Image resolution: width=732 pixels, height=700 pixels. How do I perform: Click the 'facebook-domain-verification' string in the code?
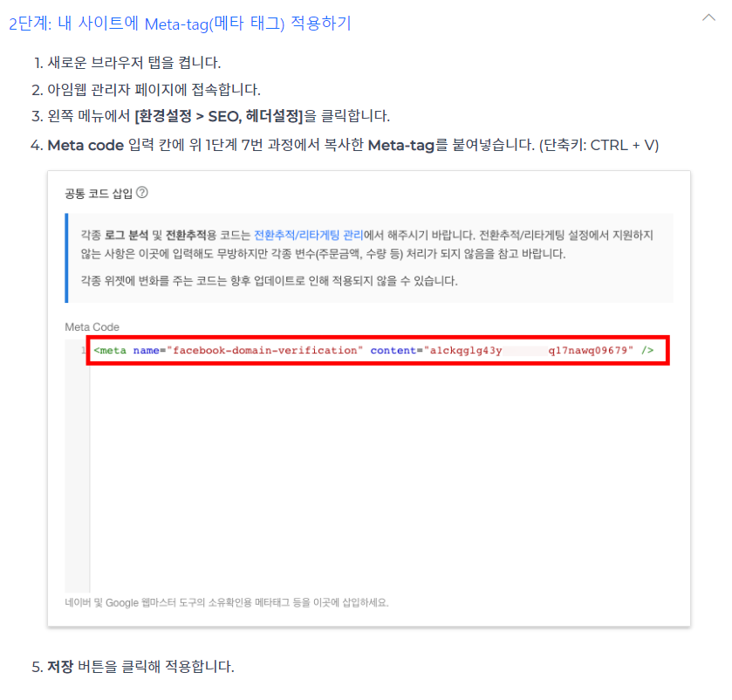coord(264,350)
